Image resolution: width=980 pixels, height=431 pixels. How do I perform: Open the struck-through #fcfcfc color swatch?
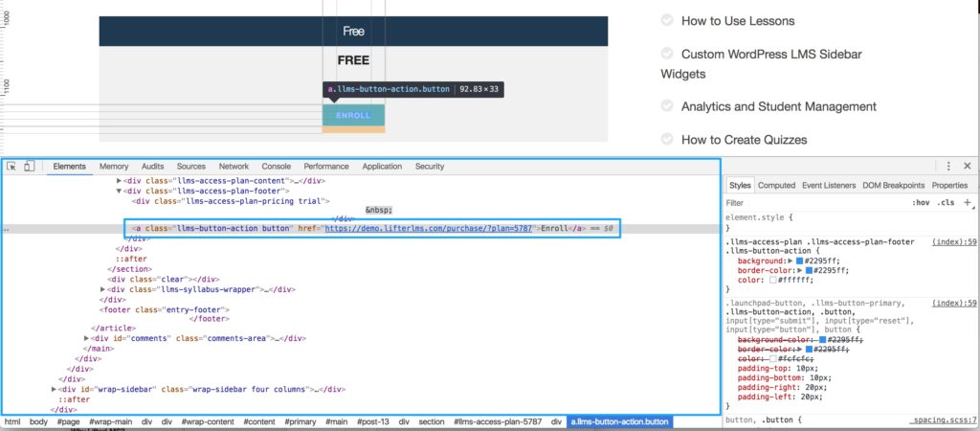coord(773,359)
